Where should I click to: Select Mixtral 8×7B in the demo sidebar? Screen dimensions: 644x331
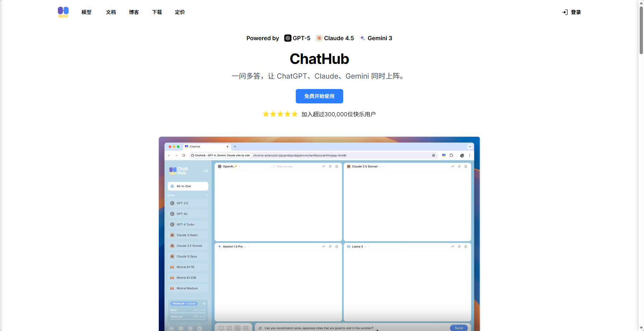point(188,267)
